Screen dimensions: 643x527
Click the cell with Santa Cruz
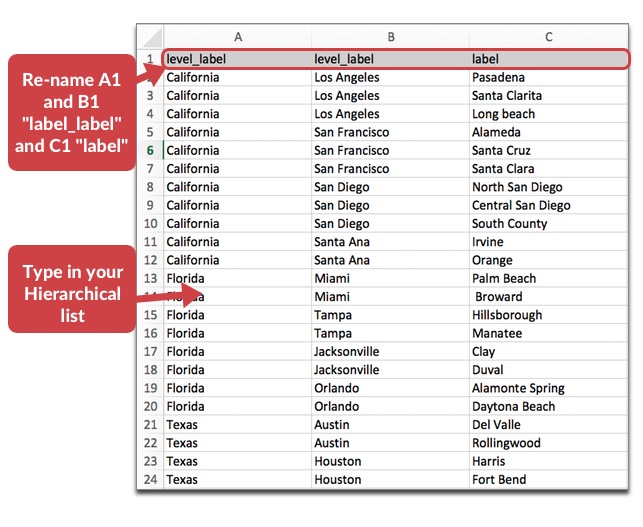[549, 151]
